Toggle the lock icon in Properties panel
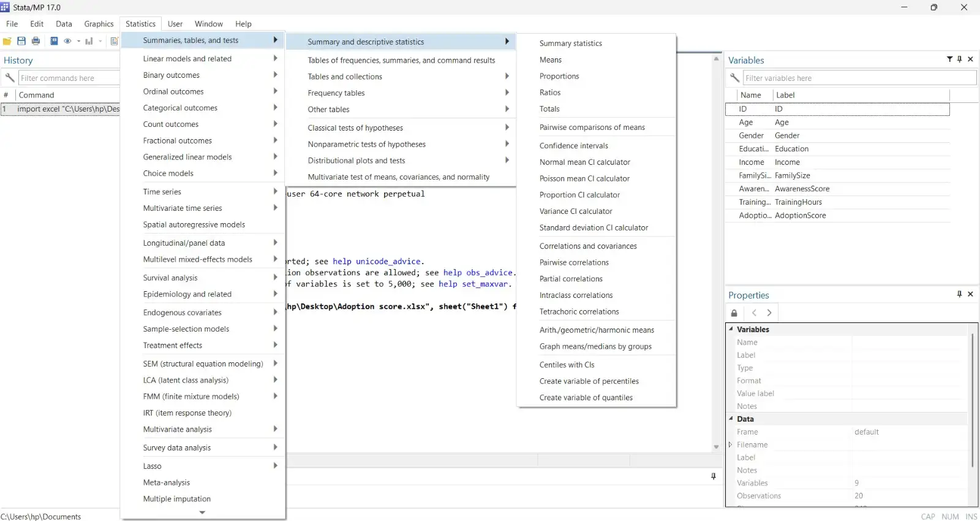 pos(734,313)
